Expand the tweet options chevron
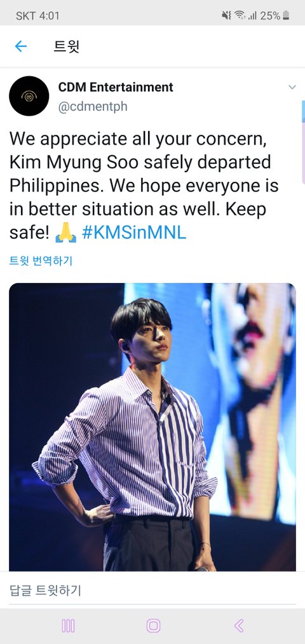The width and height of the screenshot is (305, 644). 292,87
